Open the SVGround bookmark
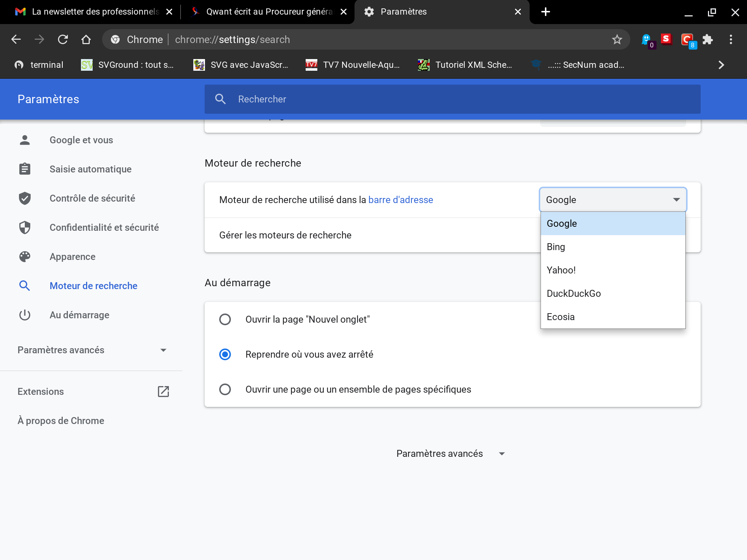 click(127, 65)
